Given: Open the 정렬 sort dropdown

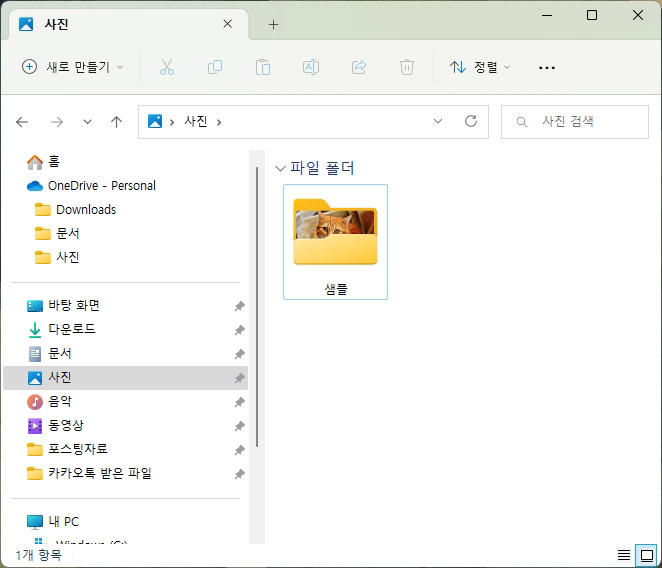Looking at the screenshot, I should [480, 67].
